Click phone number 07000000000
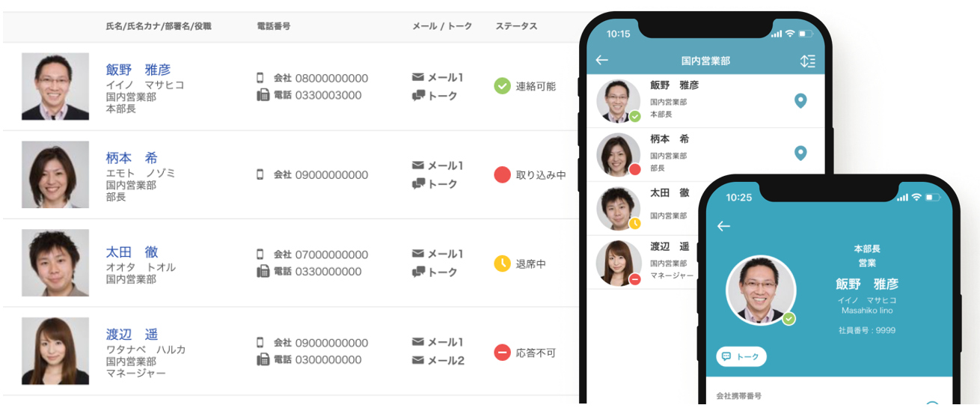980x414 pixels. pos(331,255)
